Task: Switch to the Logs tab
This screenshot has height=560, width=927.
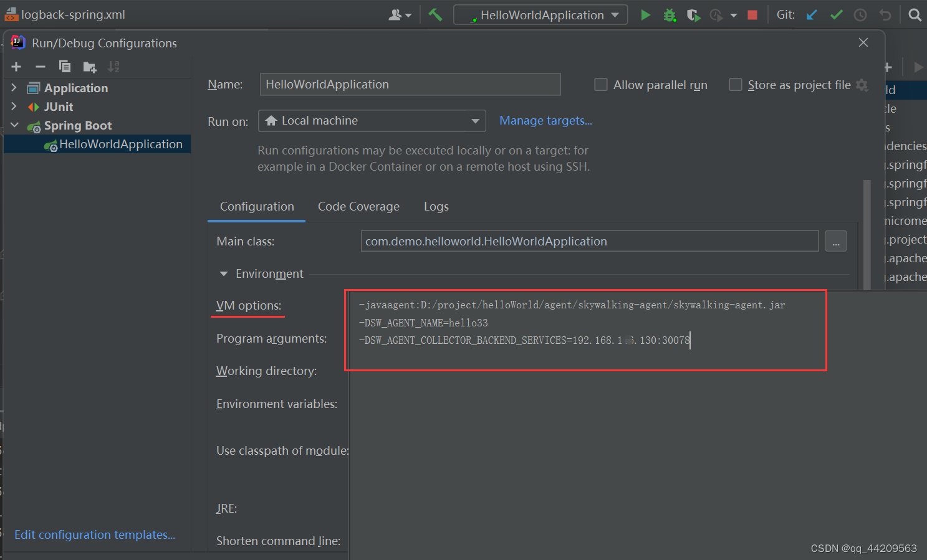Action: coord(436,206)
